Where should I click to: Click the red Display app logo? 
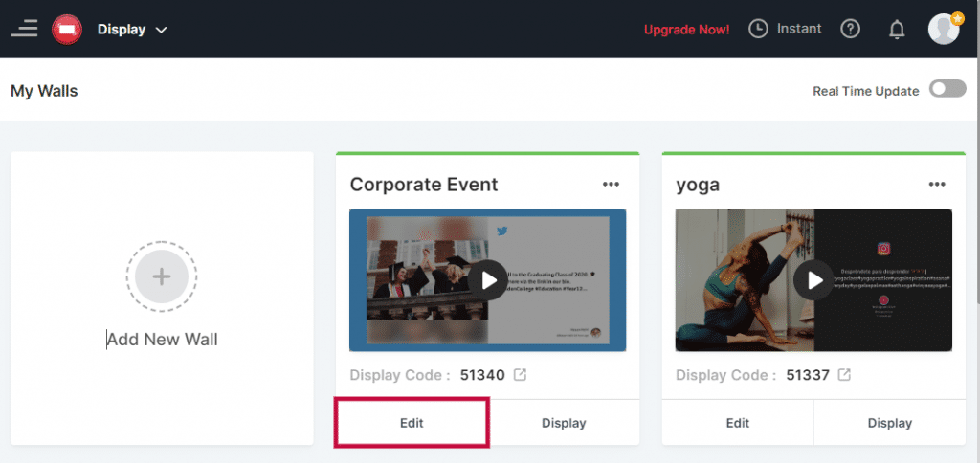(67, 30)
